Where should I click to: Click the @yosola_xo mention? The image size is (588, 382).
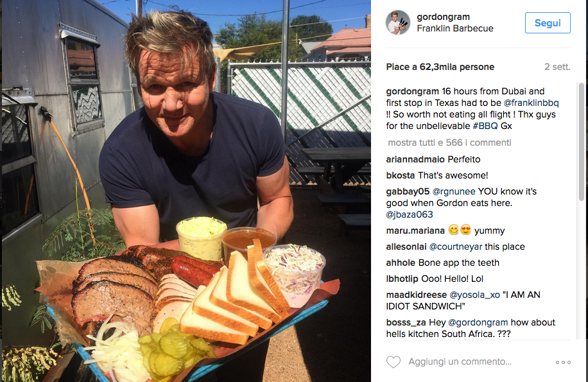coord(475,295)
